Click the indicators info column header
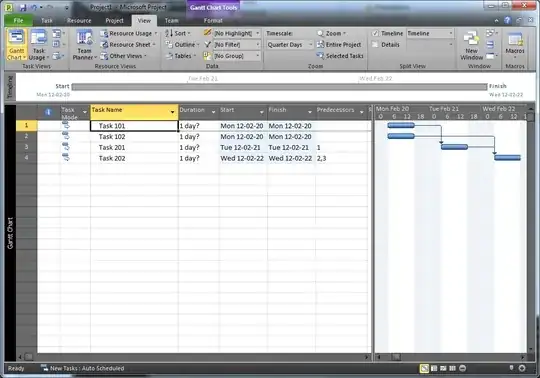Screen dimensions: 540x378 tap(48, 112)
